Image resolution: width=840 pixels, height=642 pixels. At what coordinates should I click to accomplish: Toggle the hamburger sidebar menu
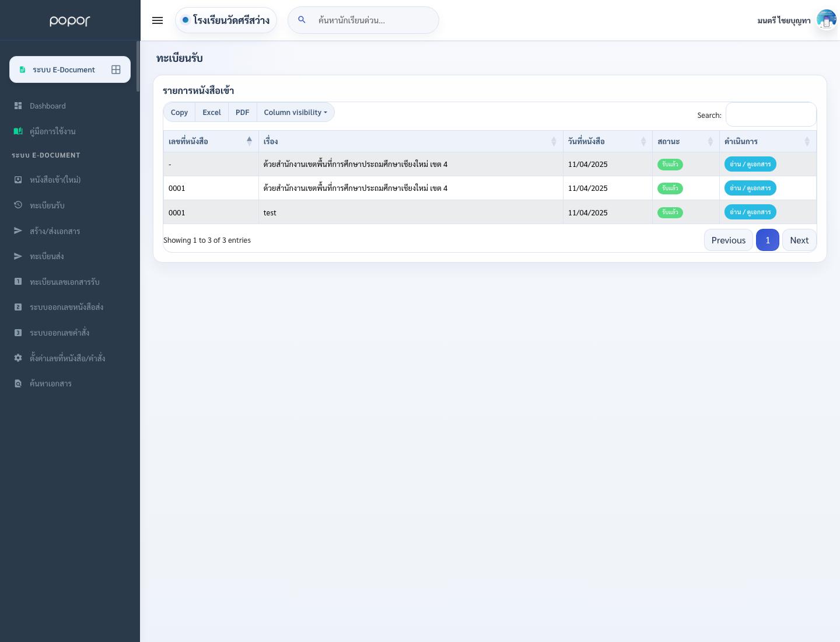[x=157, y=20]
